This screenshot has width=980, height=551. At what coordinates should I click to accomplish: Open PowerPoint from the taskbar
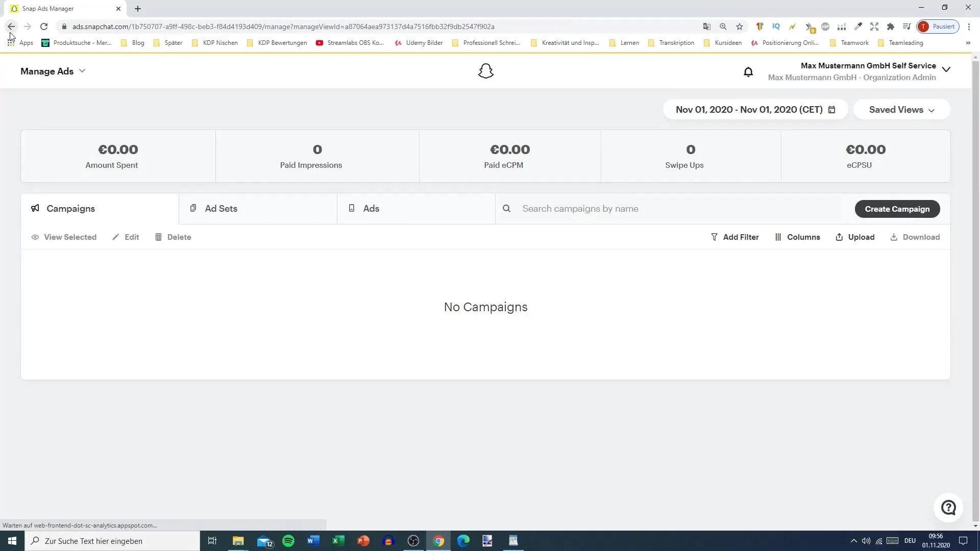point(363,541)
